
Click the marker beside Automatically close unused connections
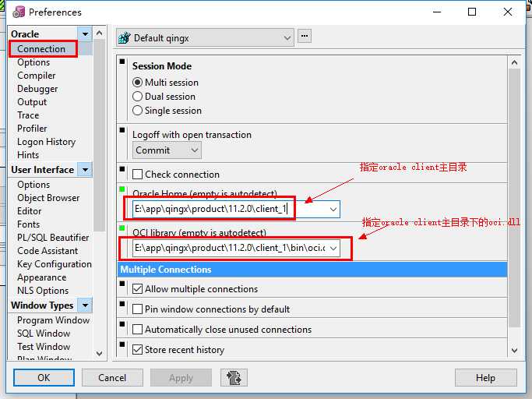[x=122, y=324]
